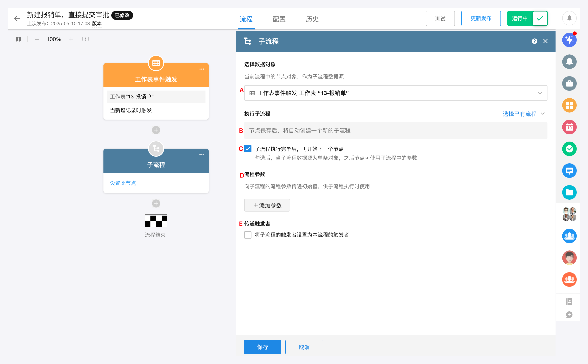This screenshot has width=588, height=364.
Task: Click the 保存 button
Action: tap(262, 347)
